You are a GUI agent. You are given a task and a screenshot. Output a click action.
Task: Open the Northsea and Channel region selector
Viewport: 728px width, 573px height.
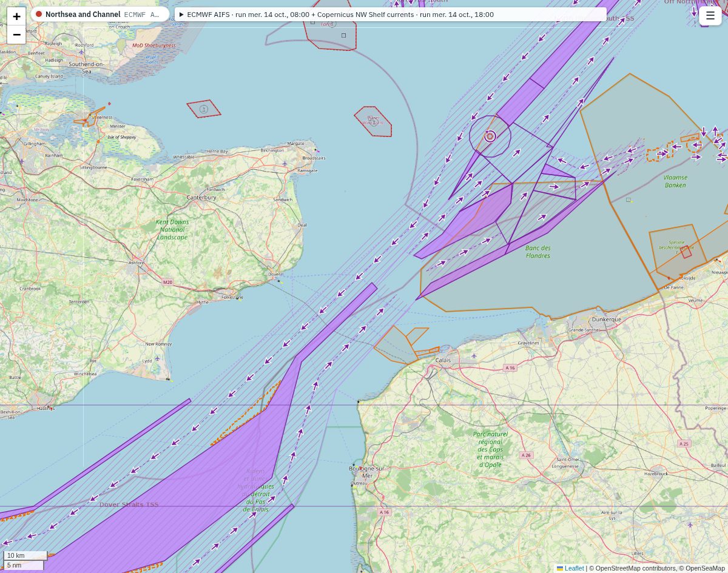(100, 14)
